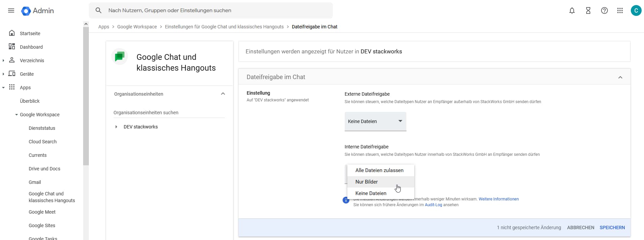The height and width of the screenshot is (240, 644).
Task: Click the blue info icon
Action: [346, 200]
